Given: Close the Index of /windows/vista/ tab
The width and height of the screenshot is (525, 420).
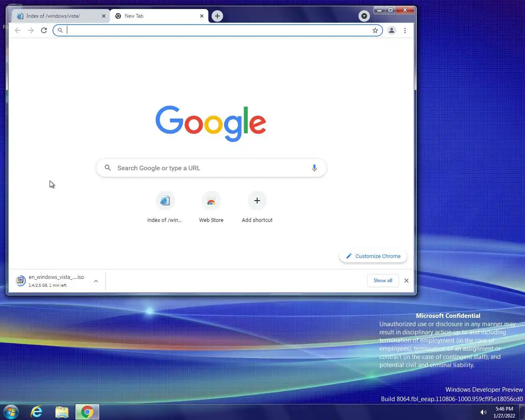Looking at the screenshot, I should click(103, 16).
